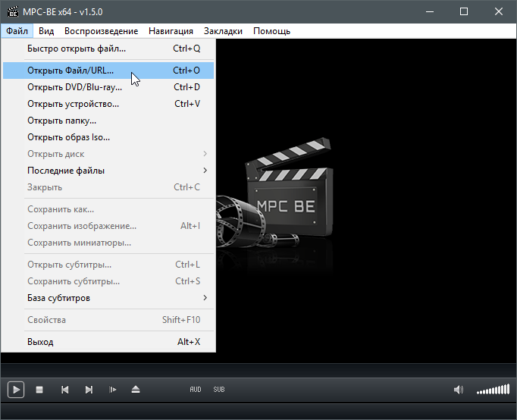
Task: Mute sound with the speaker icon
Action: point(459,390)
